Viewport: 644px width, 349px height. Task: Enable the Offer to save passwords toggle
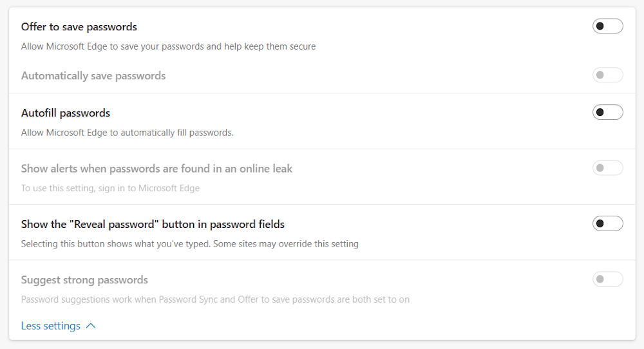(x=607, y=26)
